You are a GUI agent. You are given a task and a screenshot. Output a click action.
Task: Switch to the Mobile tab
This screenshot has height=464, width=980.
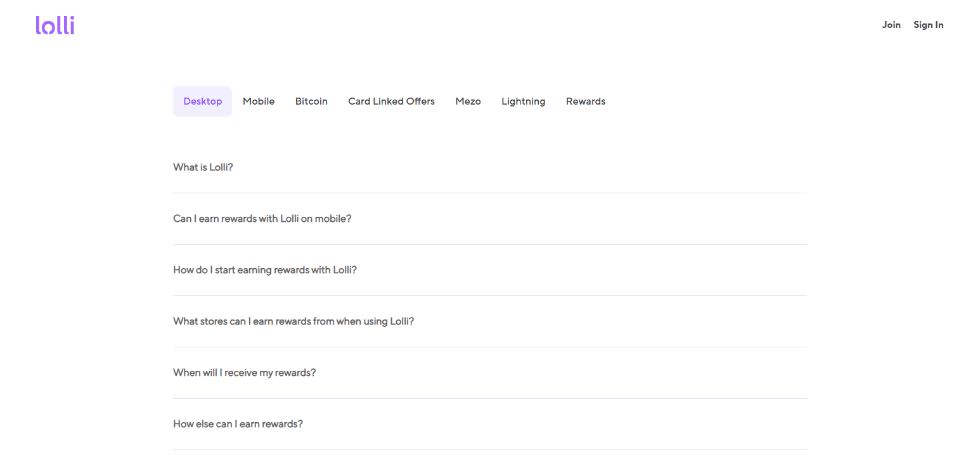coord(259,101)
